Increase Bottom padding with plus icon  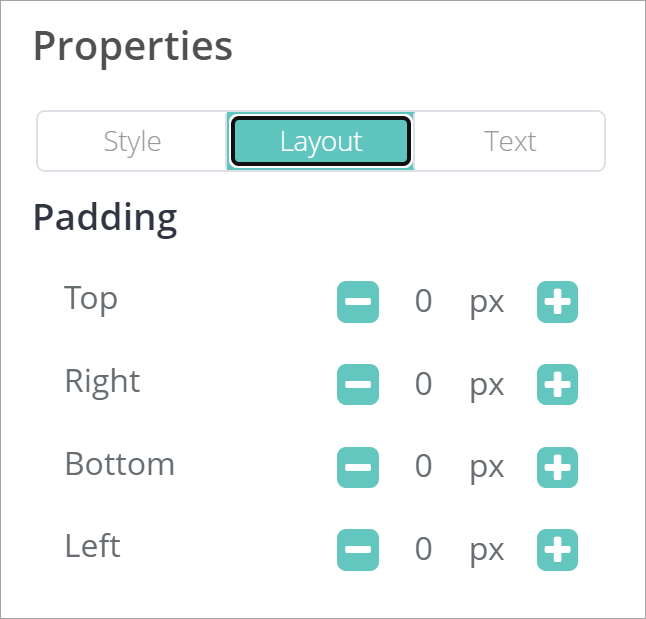[558, 467]
